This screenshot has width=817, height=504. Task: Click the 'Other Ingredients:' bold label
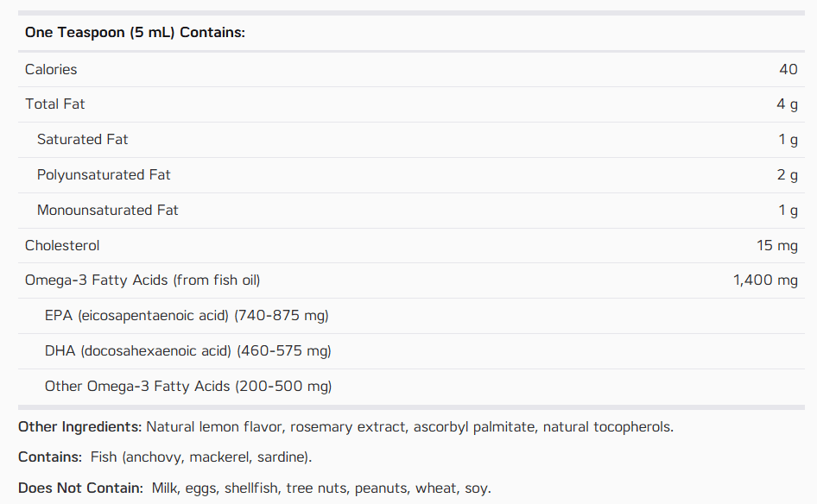click(79, 427)
